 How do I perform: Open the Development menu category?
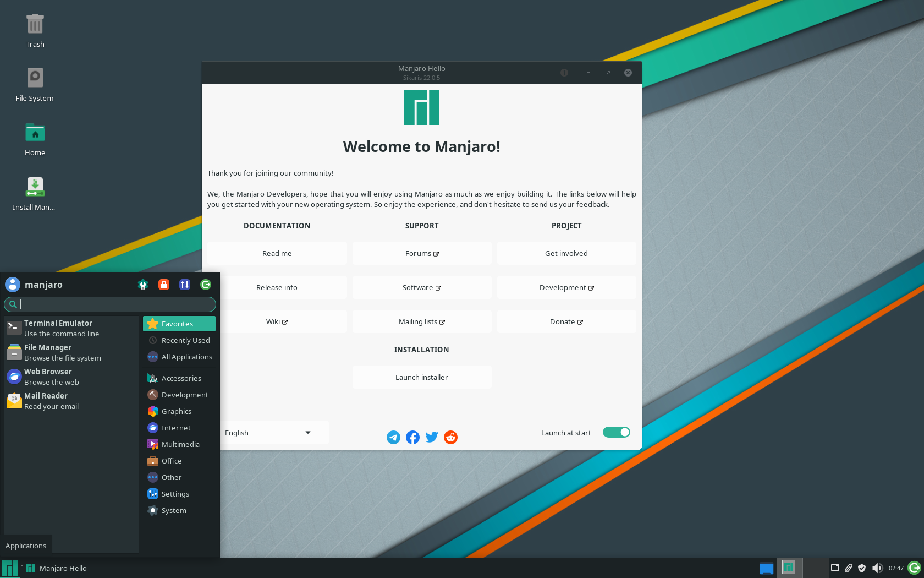coord(179,395)
